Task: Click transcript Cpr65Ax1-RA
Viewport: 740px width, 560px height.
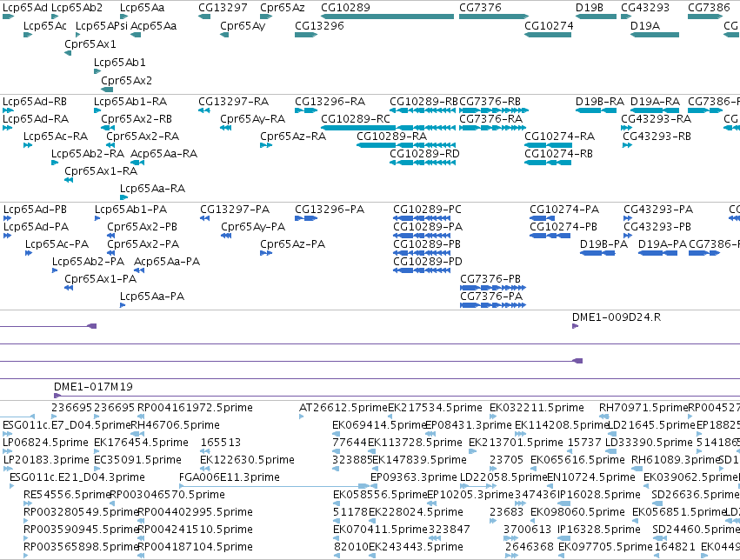Action: tap(101, 171)
